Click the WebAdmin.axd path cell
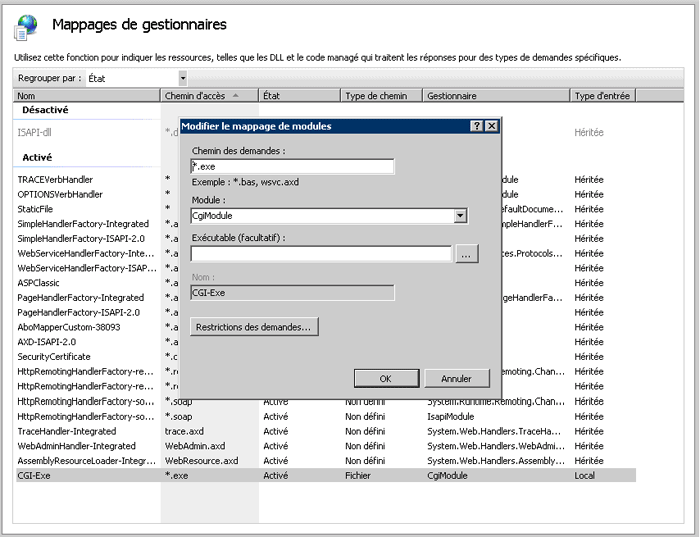The image size is (700, 538). (x=195, y=446)
